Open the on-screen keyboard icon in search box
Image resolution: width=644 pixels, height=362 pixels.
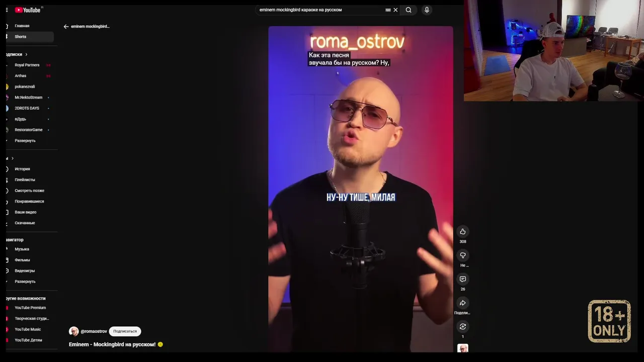coord(388,10)
